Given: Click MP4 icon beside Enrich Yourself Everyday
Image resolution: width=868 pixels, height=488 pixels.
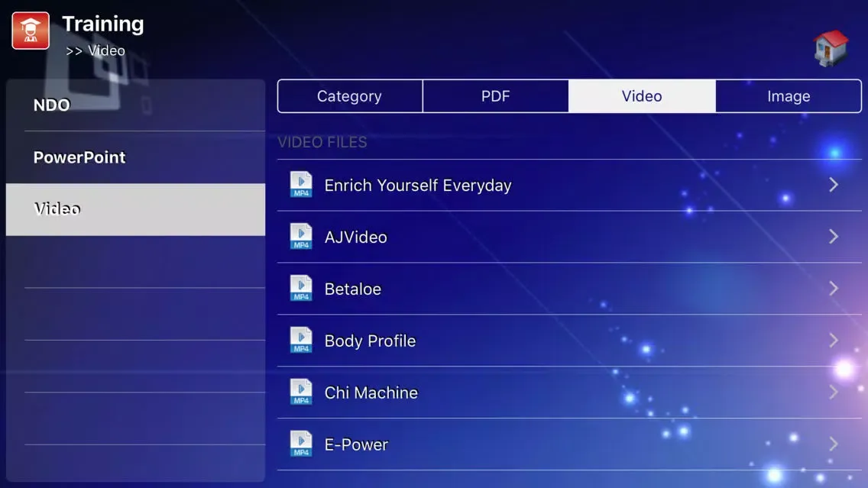Looking at the screenshot, I should click(300, 184).
